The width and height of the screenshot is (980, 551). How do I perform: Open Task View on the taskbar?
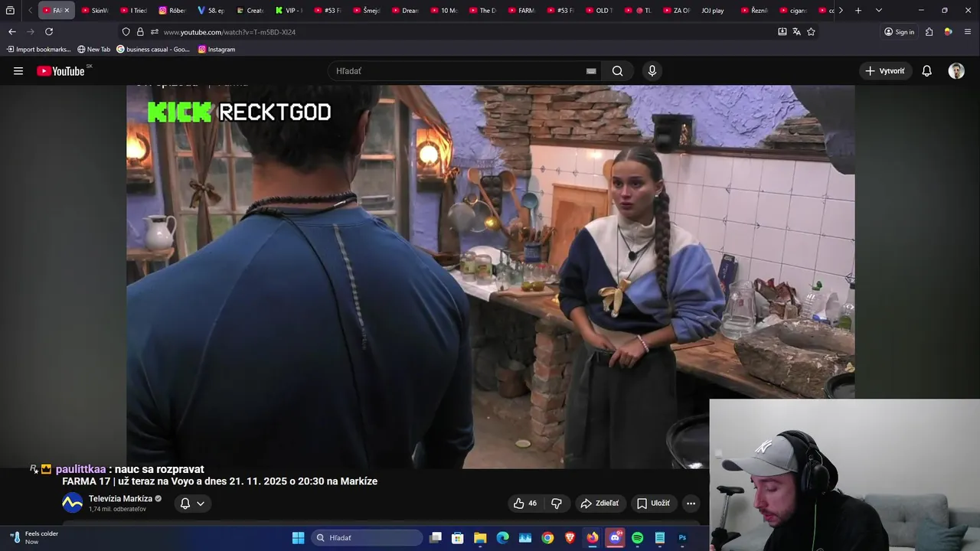tap(436, 538)
